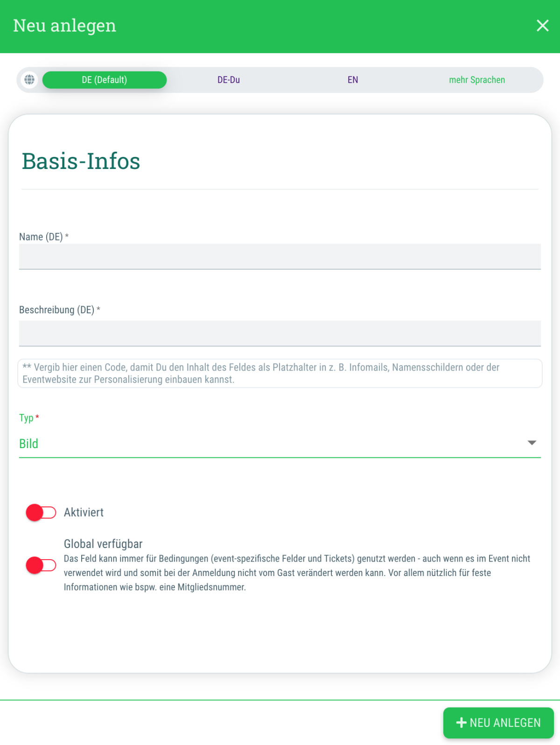
Task: Click the Typ field label
Action: click(27, 418)
